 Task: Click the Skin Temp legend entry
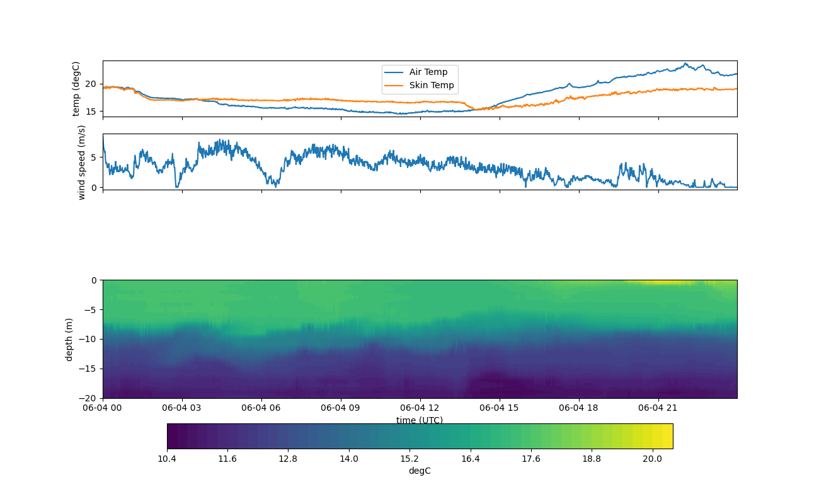pyautogui.click(x=432, y=86)
